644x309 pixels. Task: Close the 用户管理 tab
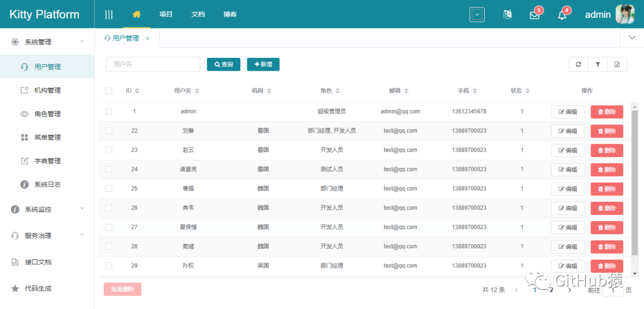(x=147, y=39)
